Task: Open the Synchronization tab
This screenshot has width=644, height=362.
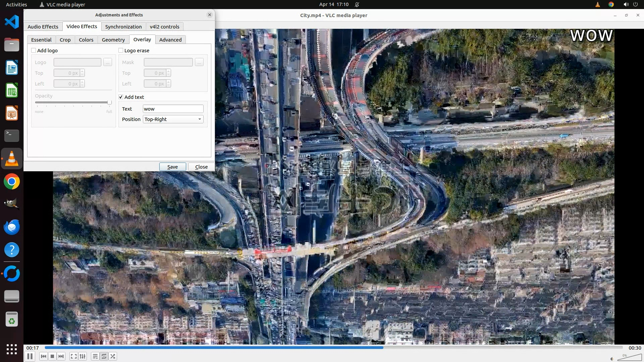Action: (x=123, y=26)
